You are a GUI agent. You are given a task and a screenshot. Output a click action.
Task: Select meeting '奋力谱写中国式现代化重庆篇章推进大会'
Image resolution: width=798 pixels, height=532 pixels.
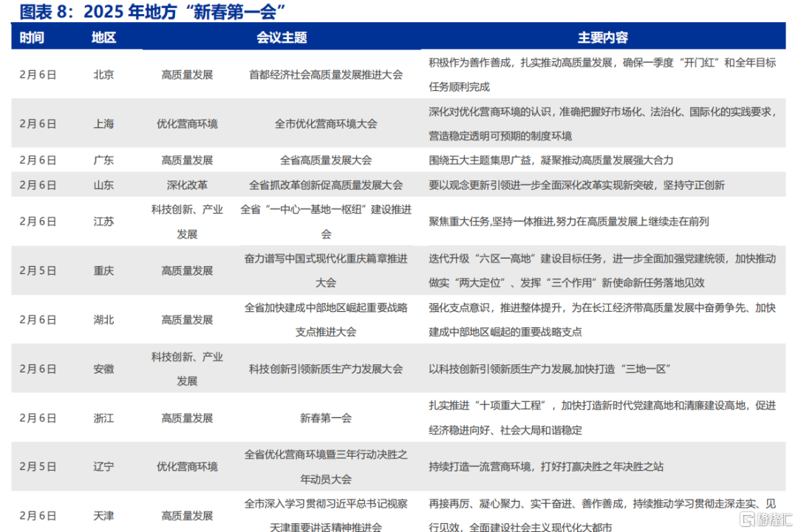point(326,271)
